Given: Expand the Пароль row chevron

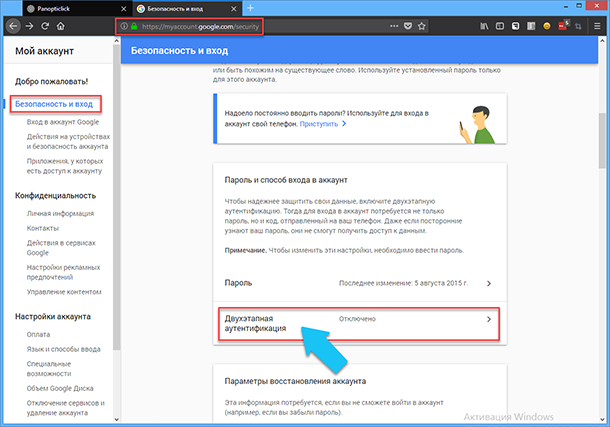Looking at the screenshot, I should click(x=489, y=284).
